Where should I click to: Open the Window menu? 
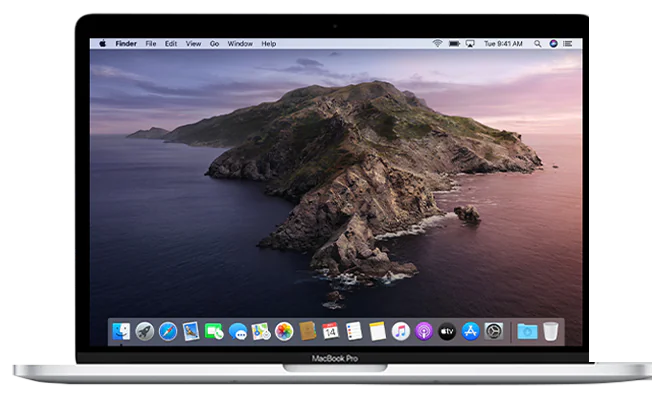[240, 44]
